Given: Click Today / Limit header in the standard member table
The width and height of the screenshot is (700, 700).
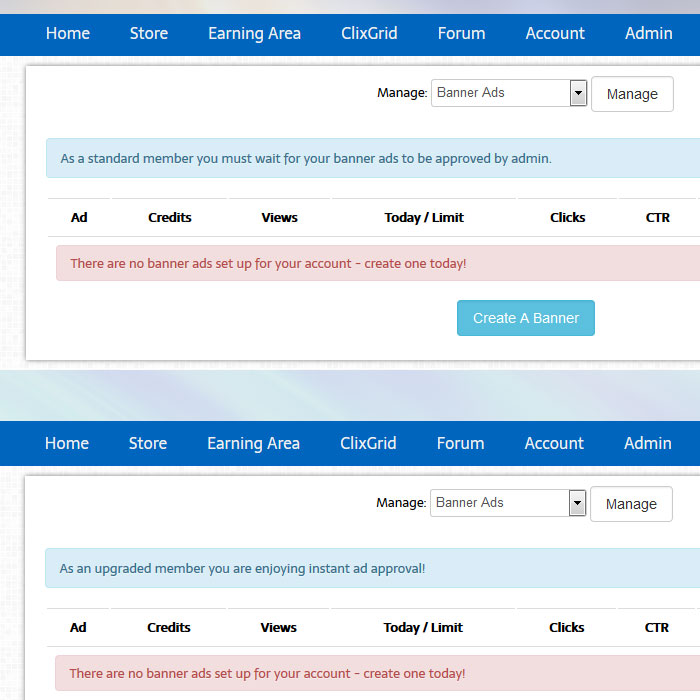Looking at the screenshot, I should (x=424, y=217).
